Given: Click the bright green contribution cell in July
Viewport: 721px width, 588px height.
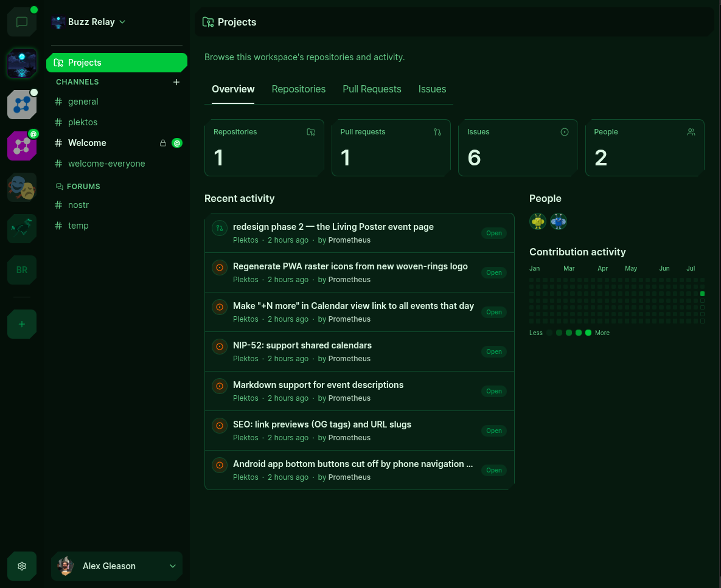Looking at the screenshot, I should [x=702, y=294].
